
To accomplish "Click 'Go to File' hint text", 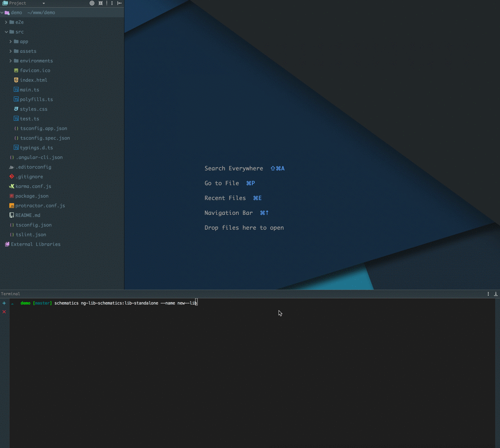I will coord(222,183).
